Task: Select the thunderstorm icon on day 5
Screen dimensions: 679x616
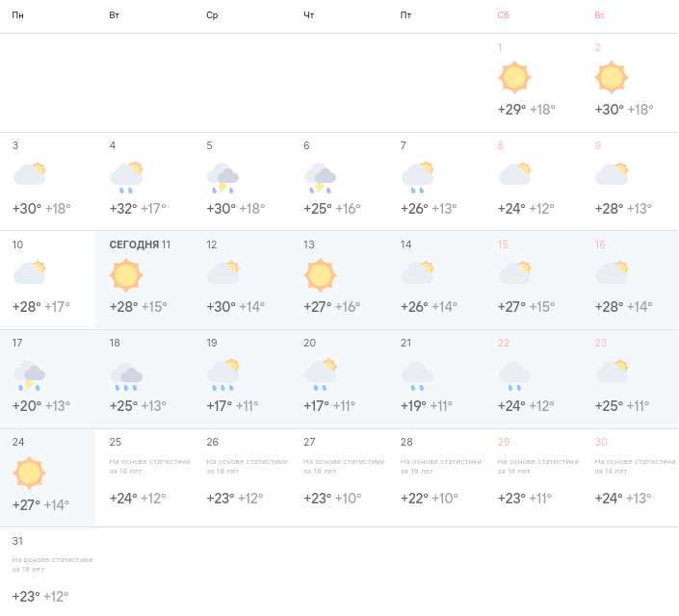Action: tap(223, 178)
